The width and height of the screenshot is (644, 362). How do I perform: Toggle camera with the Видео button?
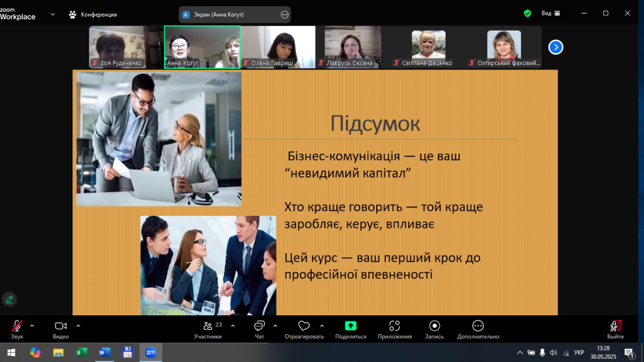[x=60, y=326]
